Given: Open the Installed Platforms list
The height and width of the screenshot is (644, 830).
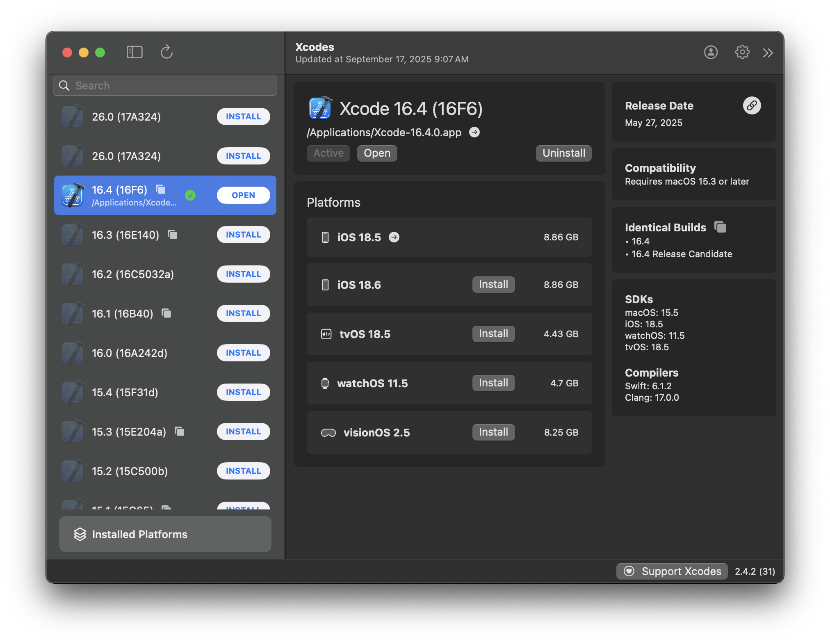Looking at the screenshot, I should [165, 534].
